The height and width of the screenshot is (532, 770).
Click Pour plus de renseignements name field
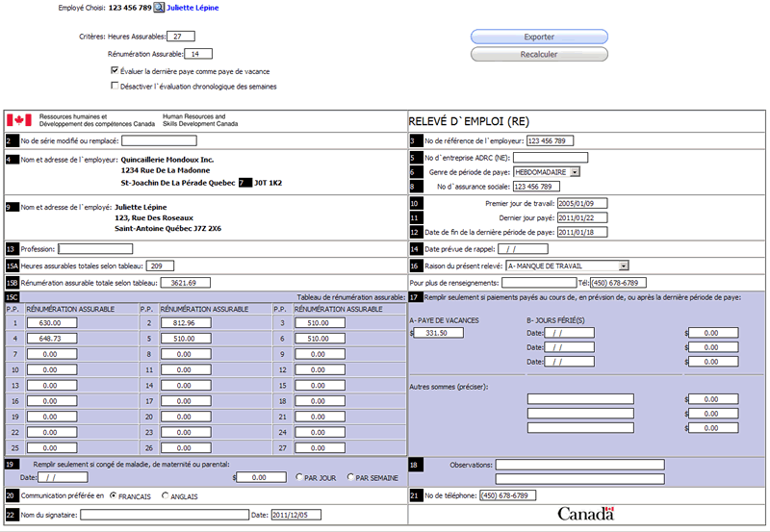(x=539, y=283)
